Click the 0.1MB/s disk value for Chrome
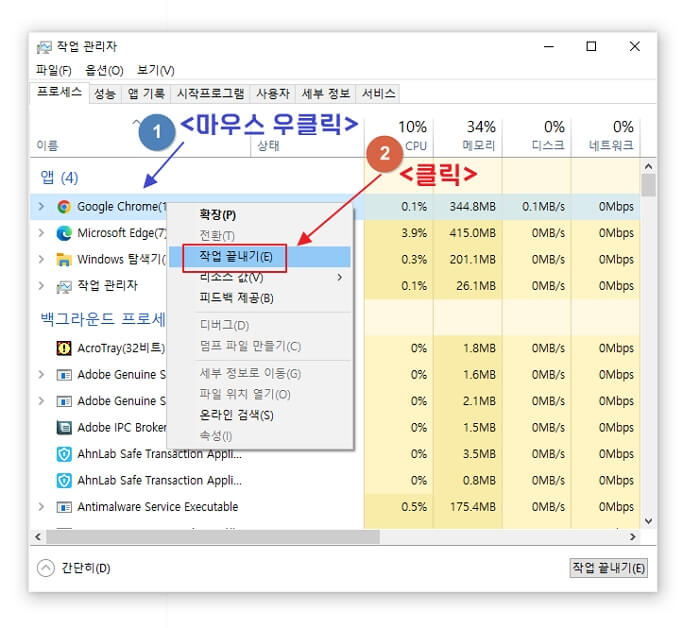 pos(543,207)
